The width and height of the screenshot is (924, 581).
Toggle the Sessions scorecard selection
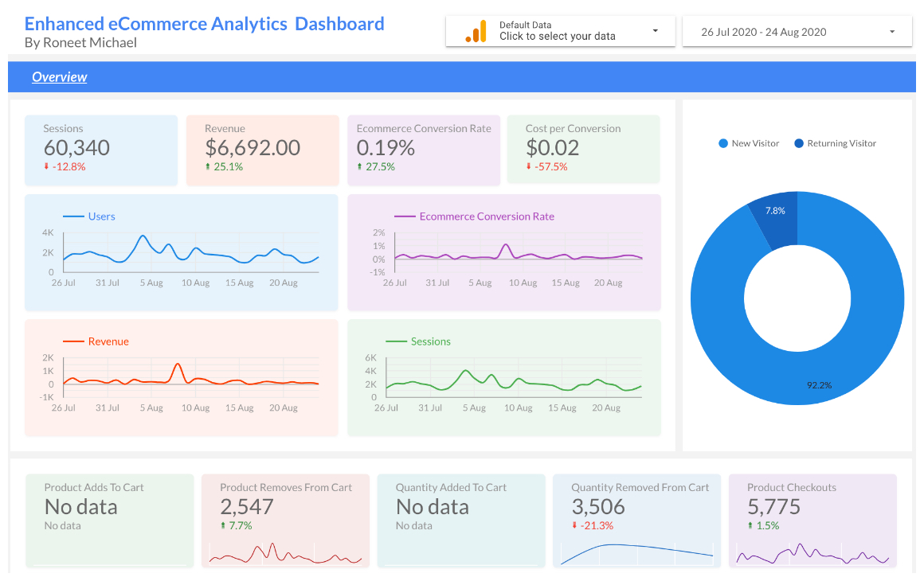coord(101,150)
